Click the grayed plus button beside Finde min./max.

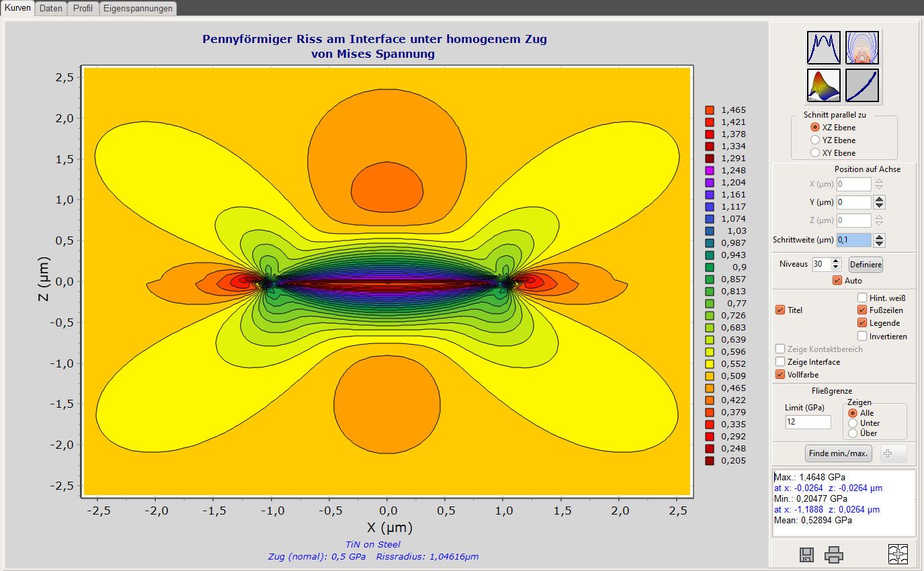click(x=894, y=453)
